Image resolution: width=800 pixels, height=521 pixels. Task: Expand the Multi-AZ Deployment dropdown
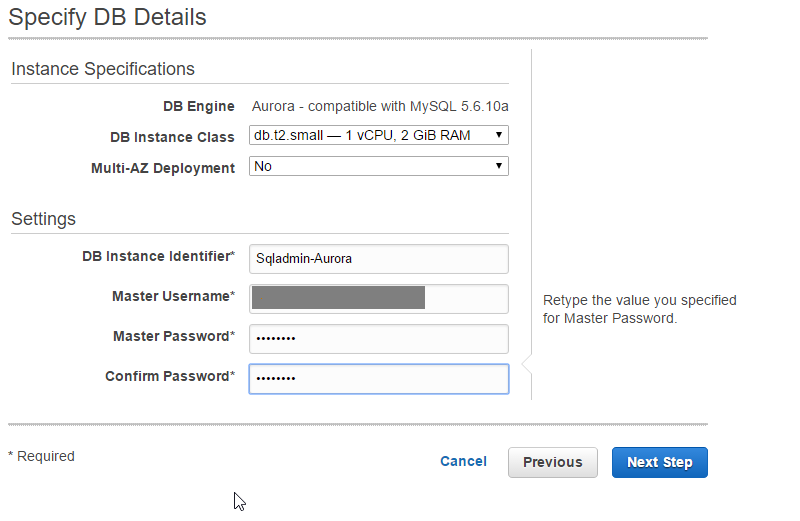tap(378, 167)
